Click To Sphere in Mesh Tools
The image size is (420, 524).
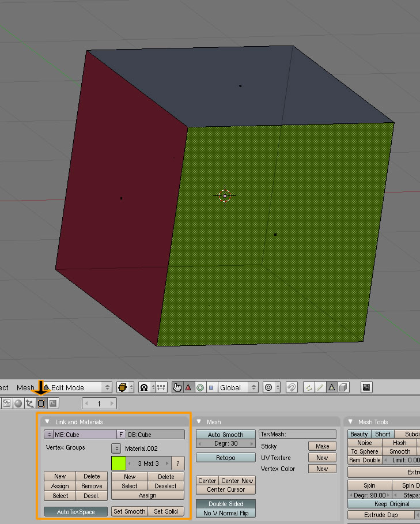(365, 451)
